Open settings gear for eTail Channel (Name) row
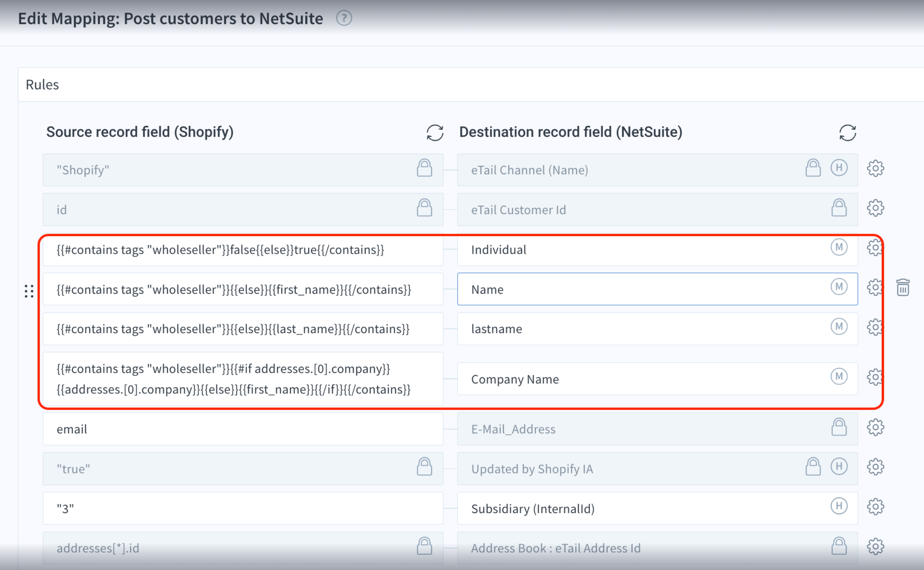924x570 pixels. (x=875, y=168)
